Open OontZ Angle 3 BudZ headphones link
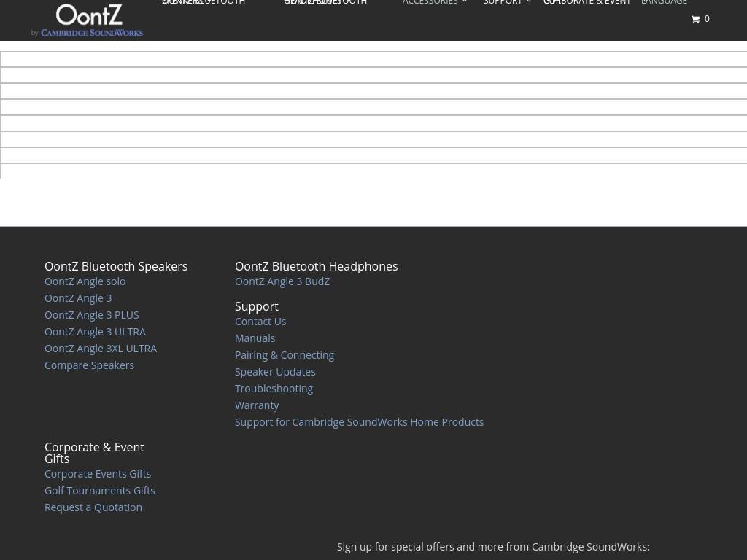Viewport: 747px width, 560px height. pos(282,281)
